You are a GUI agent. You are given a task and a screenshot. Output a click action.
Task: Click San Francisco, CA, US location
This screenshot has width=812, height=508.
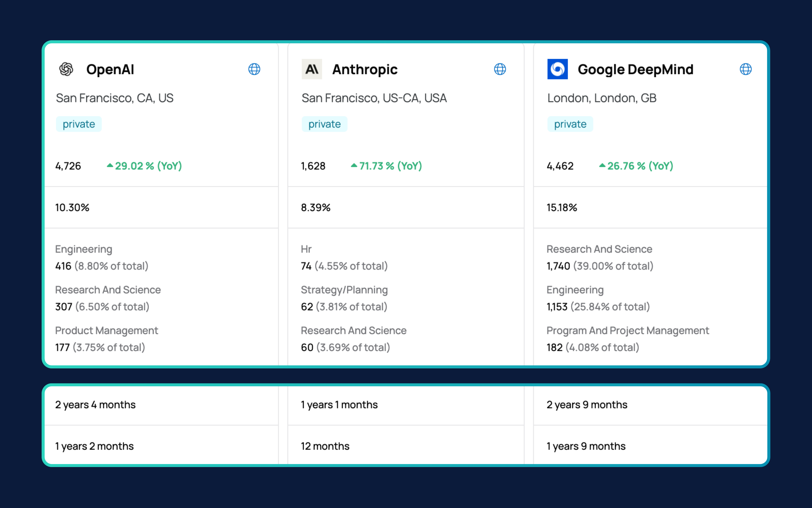point(114,98)
